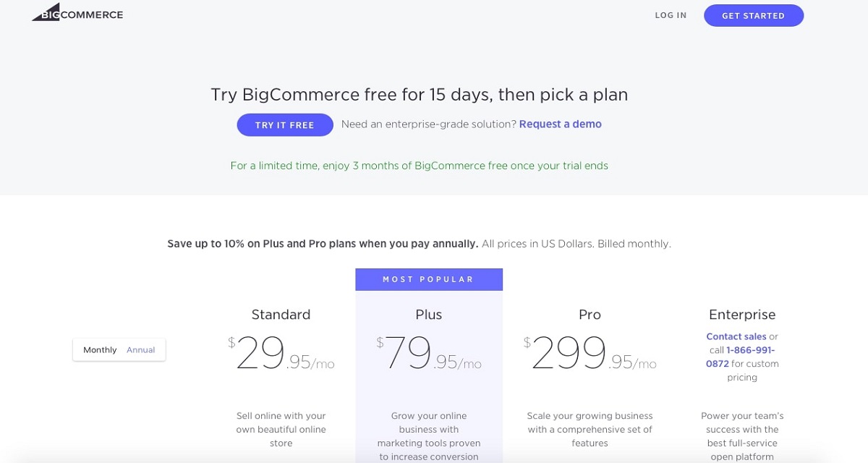Switch billing toggle to Annual
The width and height of the screenshot is (868, 463).
[x=141, y=350]
